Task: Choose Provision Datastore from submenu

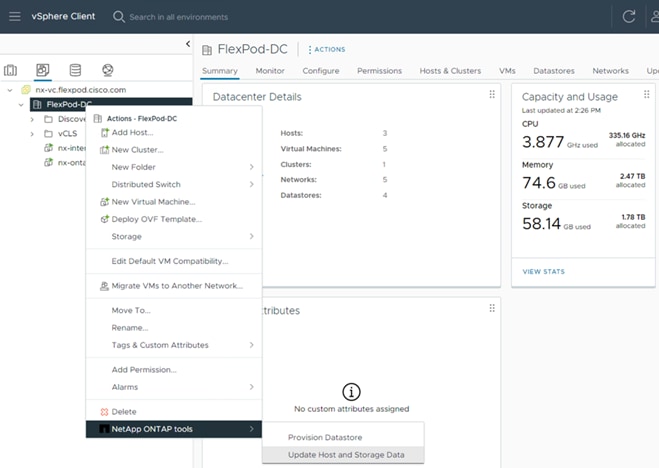Action: (325, 437)
